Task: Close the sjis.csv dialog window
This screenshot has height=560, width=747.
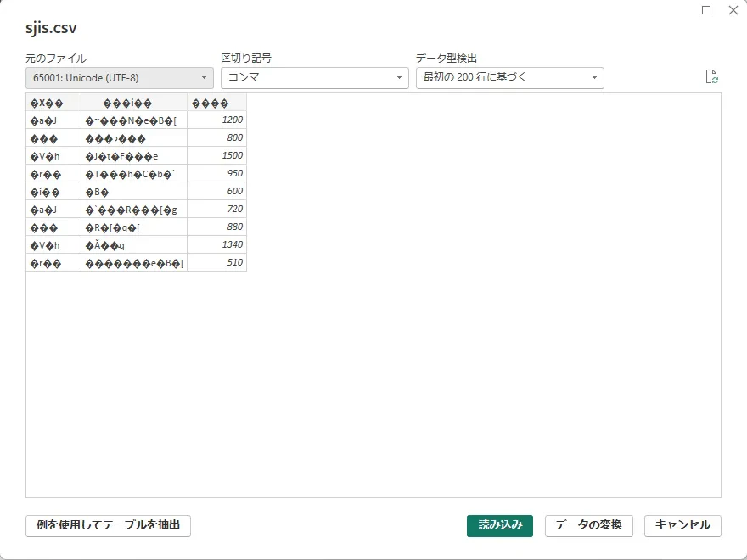Action: (x=733, y=10)
